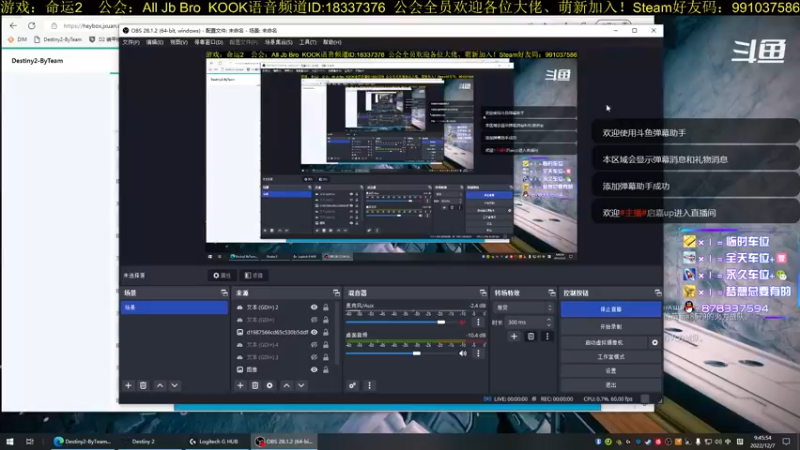Unlock the 文本 (GDI+) 2 source
The image size is (800, 450).
[x=326, y=307]
